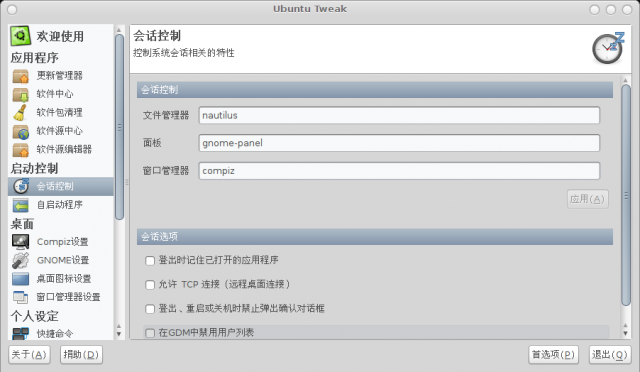This screenshot has height=372, width=640.
Task: Click the 软件源中心 globe icon
Action: click(x=20, y=131)
